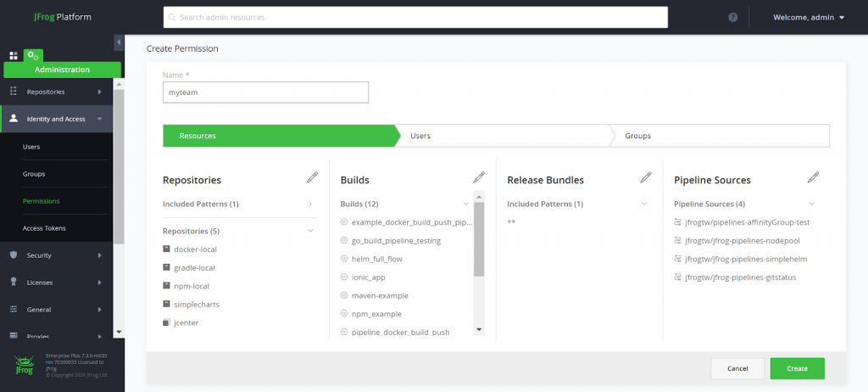Viewport: 868px width, 392px height.
Task: Go to the Groups wizard step
Action: click(x=721, y=136)
